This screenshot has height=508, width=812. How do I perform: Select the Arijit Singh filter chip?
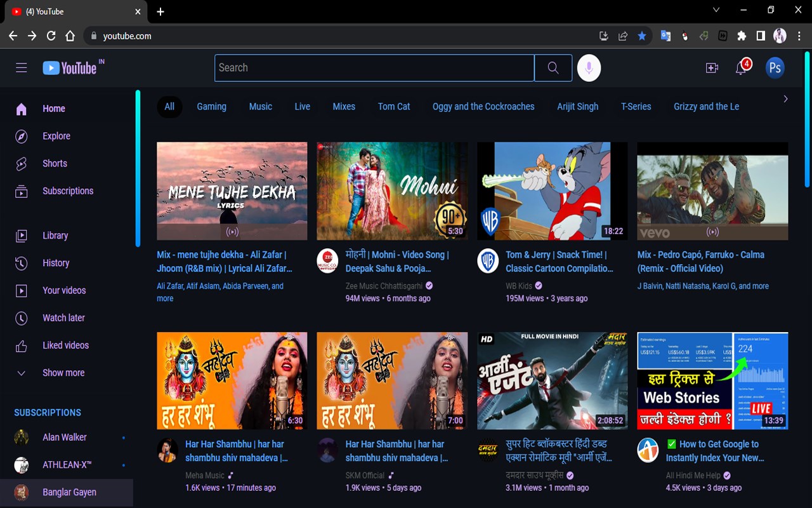pyautogui.click(x=578, y=107)
